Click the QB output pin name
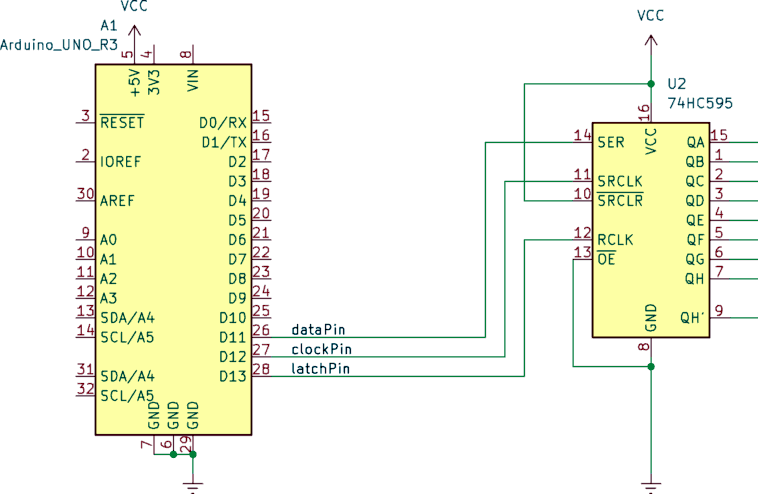758x494 pixels. click(695, 161)
